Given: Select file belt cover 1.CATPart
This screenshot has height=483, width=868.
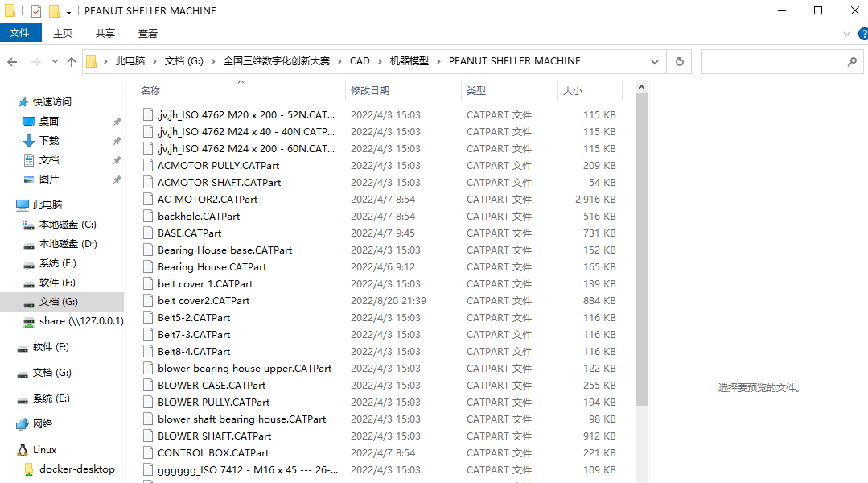Looking at the screenshot, I should pos(205,283).
